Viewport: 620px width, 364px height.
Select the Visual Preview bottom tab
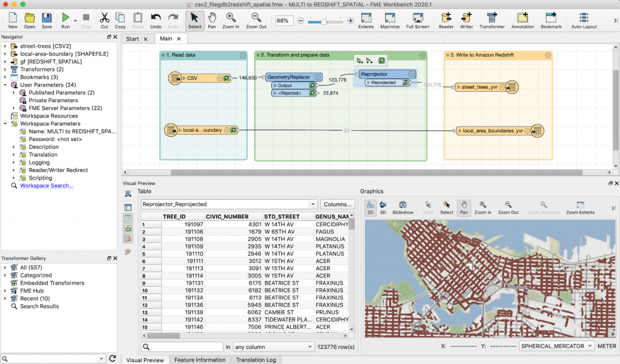pyautogui.click(x=145, y=360)
